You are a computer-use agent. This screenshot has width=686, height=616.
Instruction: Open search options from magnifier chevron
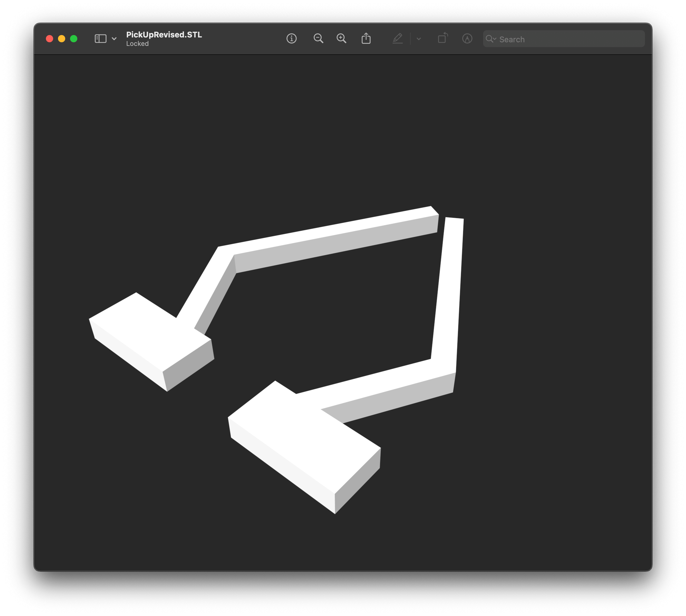point(491,39)
